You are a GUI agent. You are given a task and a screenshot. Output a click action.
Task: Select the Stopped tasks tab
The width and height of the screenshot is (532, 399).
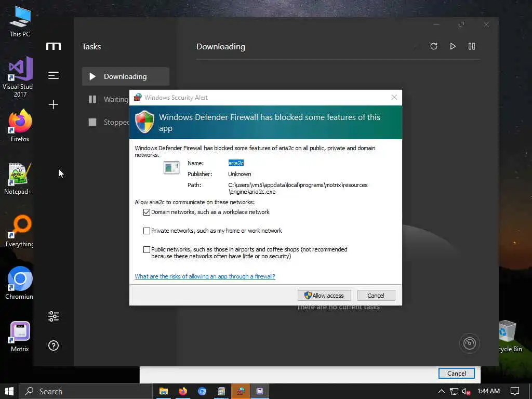pos(108,122)
